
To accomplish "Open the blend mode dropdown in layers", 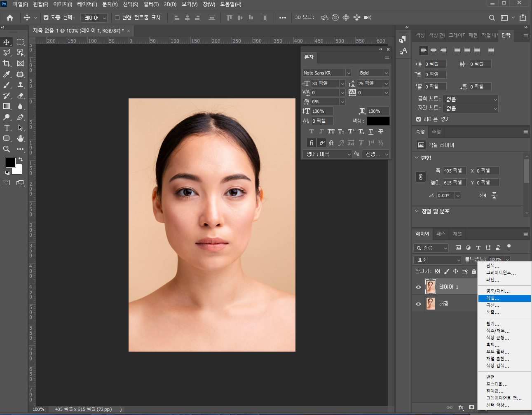I will [x=438, y=260].
